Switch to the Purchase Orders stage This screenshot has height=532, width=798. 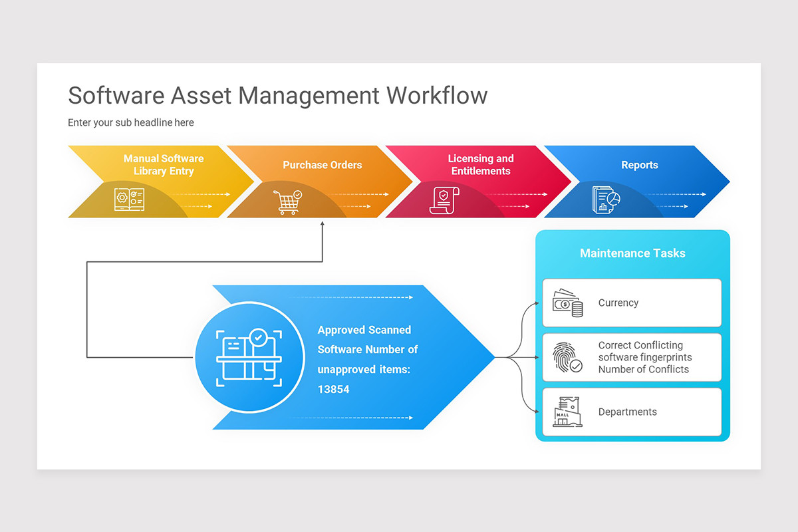323,165
